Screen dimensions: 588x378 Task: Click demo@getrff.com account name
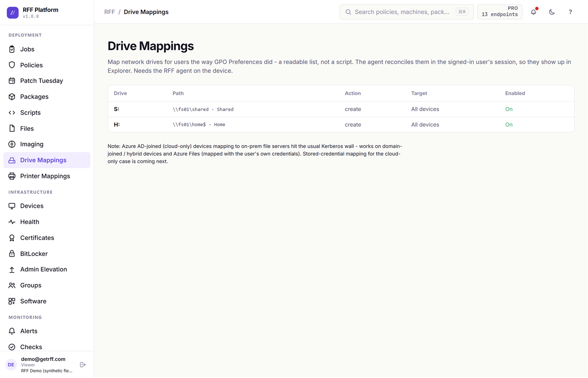pos(43,359)
